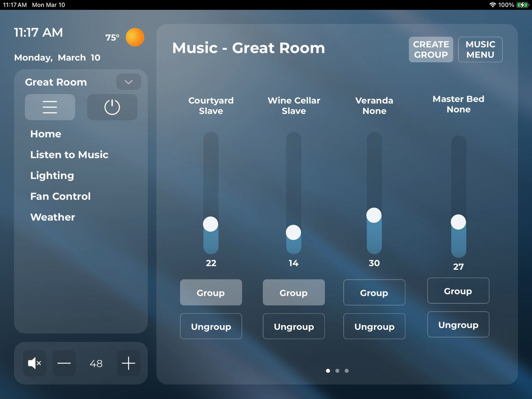Select Listen to Music in sidebar
Screen dimensions: 532x399
pos(69,155)
